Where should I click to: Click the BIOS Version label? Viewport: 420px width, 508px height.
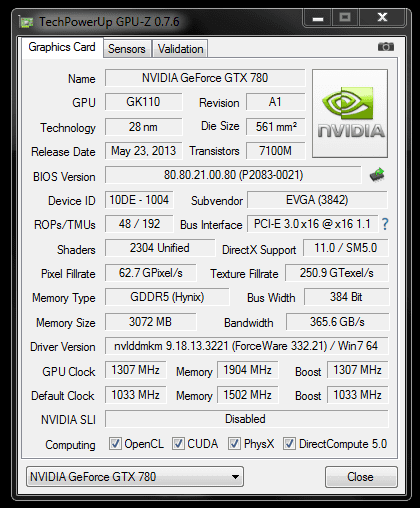click(64, 176)
